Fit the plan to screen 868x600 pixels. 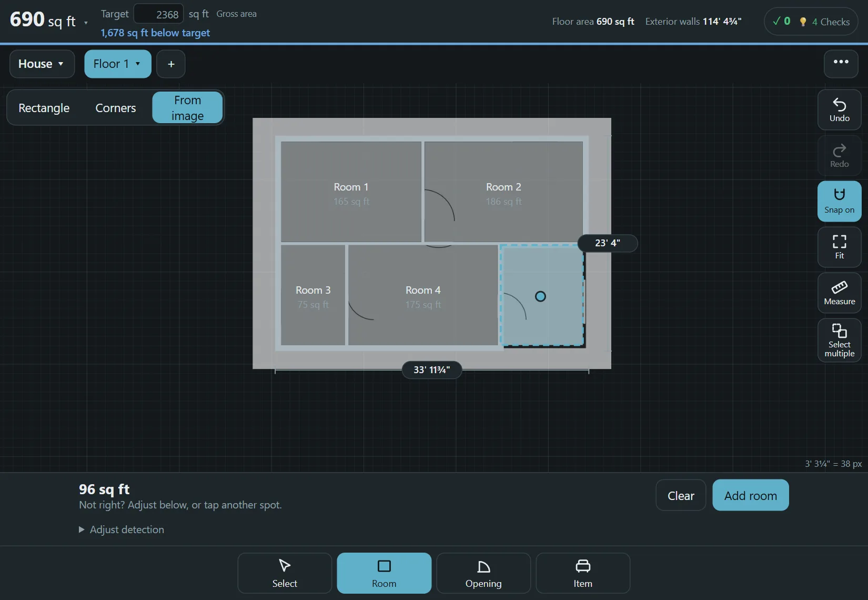839,247
